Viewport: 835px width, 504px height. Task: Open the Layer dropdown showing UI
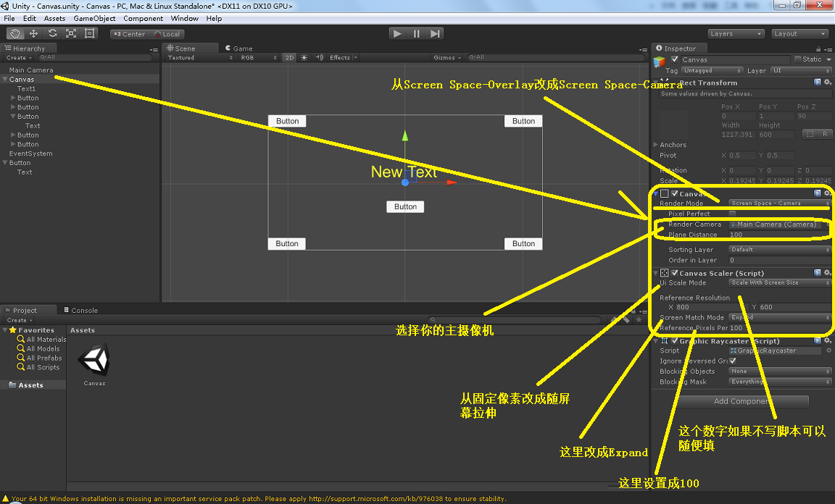click(801, 71)
